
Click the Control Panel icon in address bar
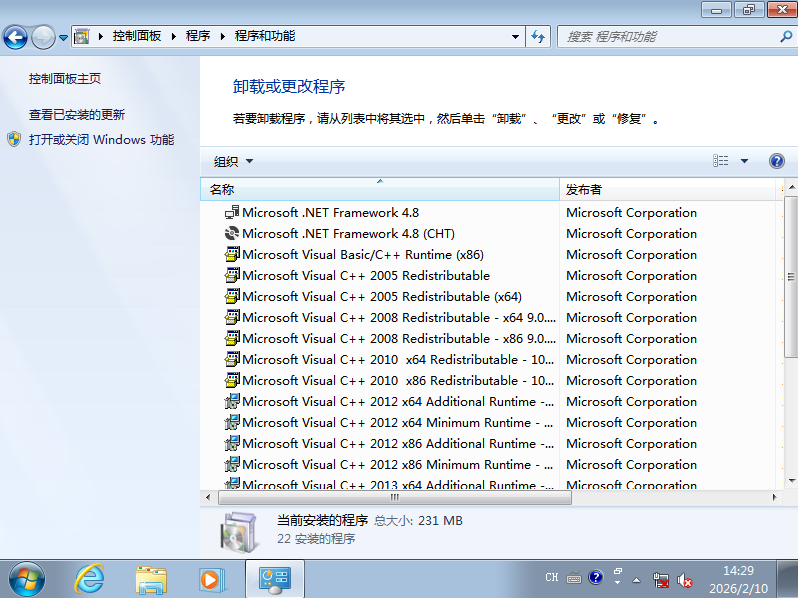81,37
